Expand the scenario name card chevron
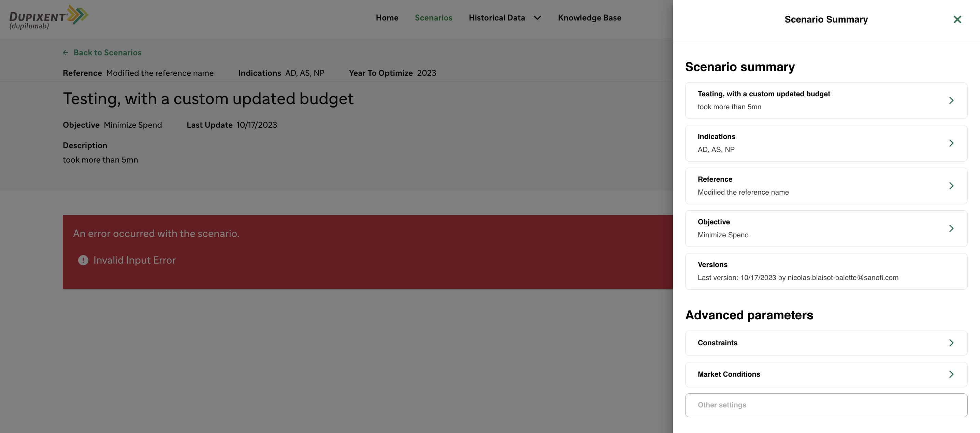This screenshot has width=980, height=433. point(951,100)
